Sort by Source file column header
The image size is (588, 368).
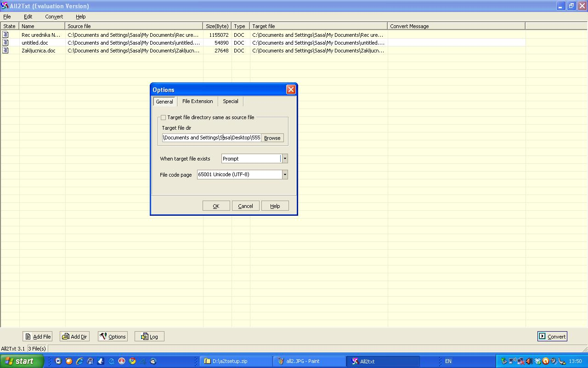tap(134, 26)
